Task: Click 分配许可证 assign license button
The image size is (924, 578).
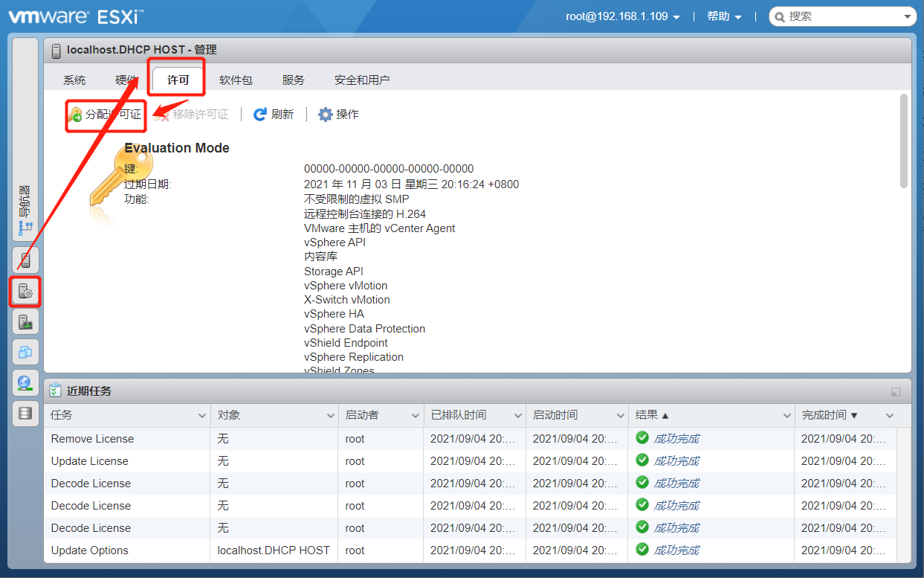Action: pyautogui.click(x=104, y=115)
